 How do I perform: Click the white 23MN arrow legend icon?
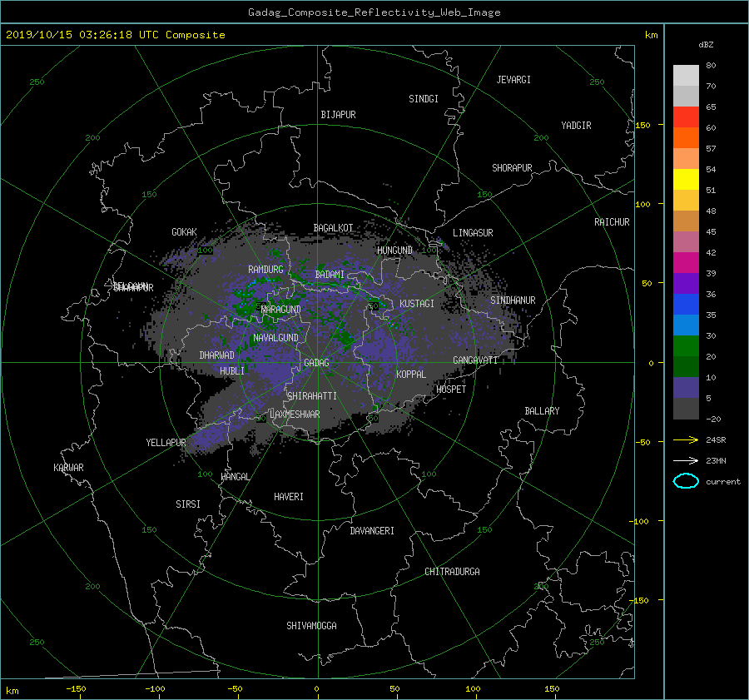[x=686, y=460]
